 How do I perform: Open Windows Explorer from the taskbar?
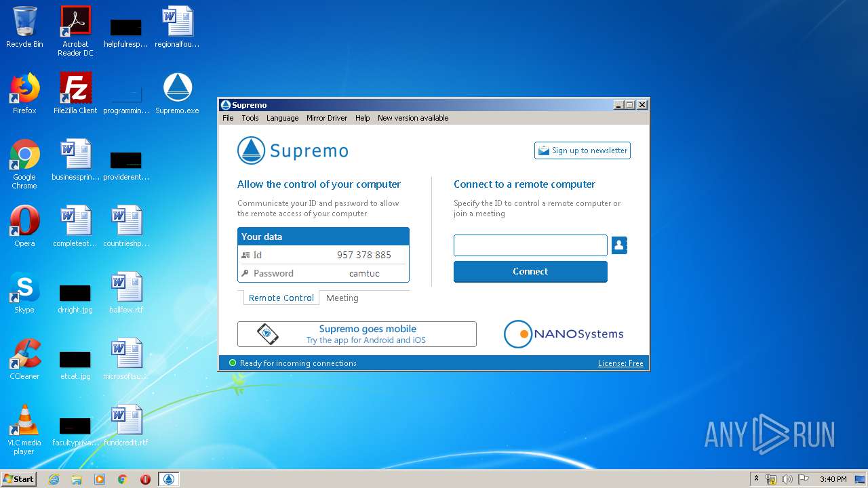click(77, 479)
